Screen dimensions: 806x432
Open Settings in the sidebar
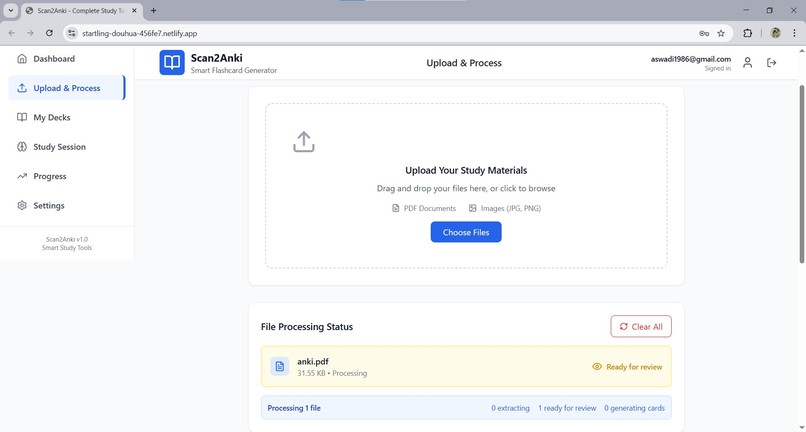pyautogui.click(x=67, y=205)
